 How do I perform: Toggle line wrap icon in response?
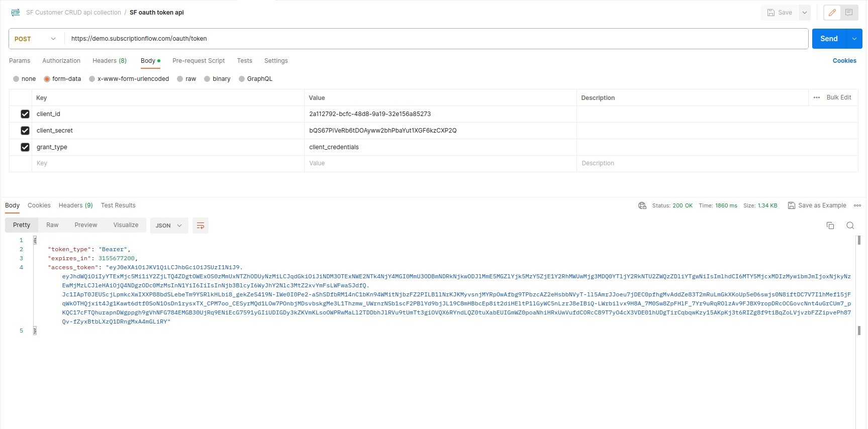pyautogui.click(x=201, y=226)
